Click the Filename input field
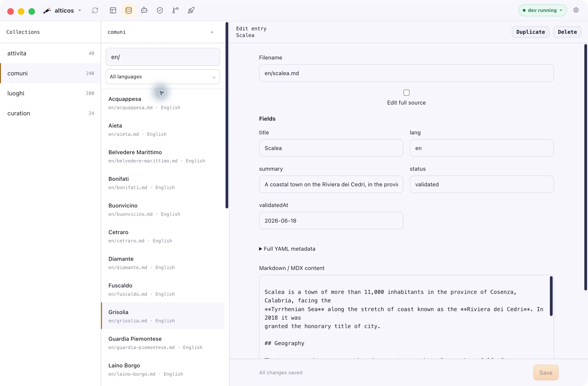588x386 pixels. [x=406, y=73]
